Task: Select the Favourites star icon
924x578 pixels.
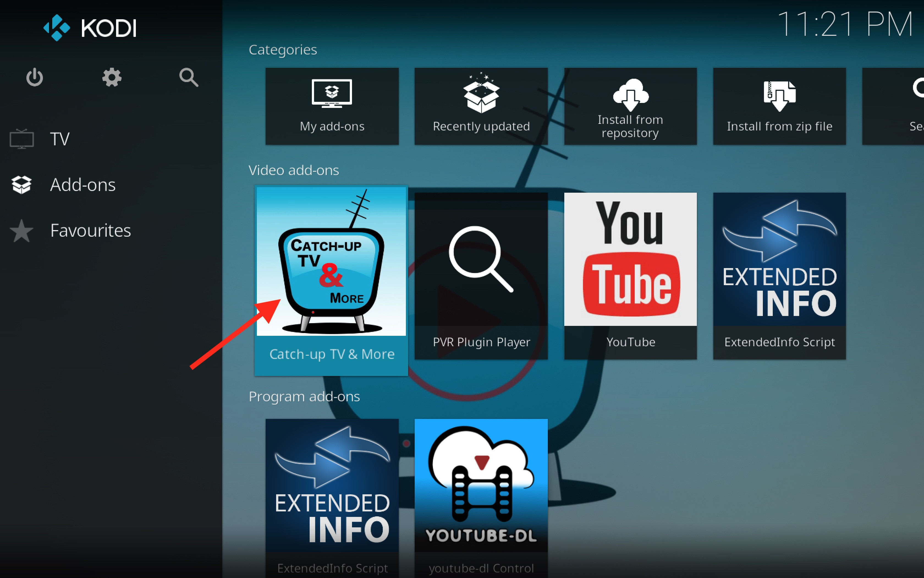Action: [x=22, y=231]
